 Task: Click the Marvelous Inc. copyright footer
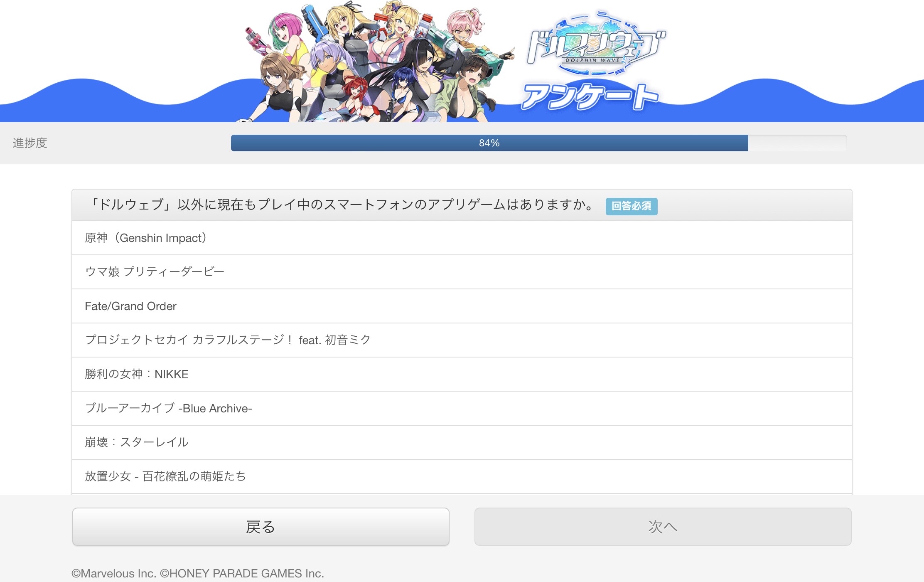click(198, 573)
